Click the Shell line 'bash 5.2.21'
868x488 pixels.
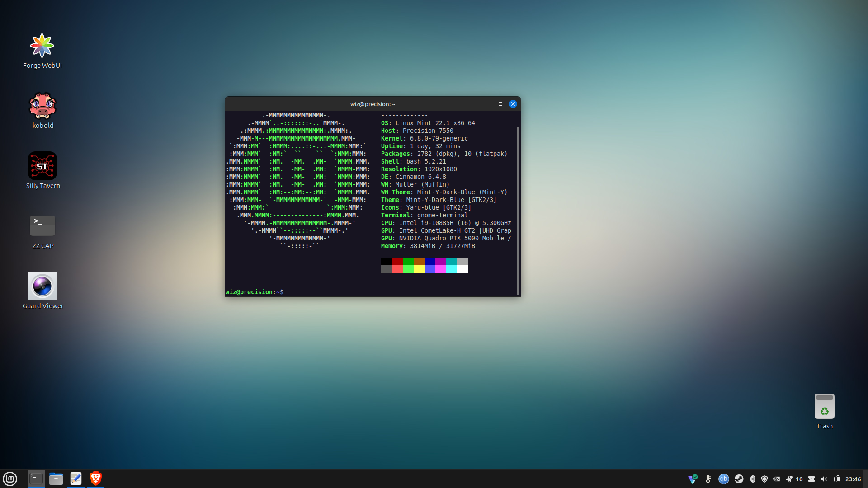(x=413, y=161)
